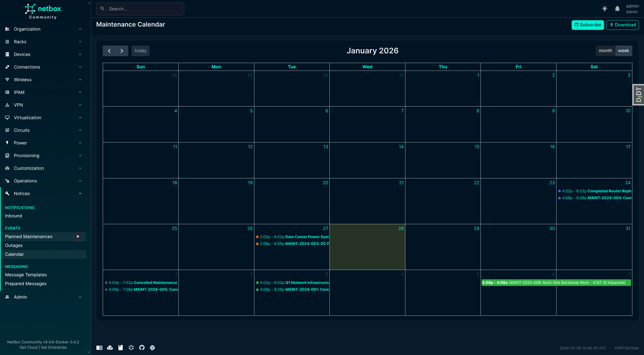644x355 pixels.
Task: Click the Download button
Action: click(623, 25)
